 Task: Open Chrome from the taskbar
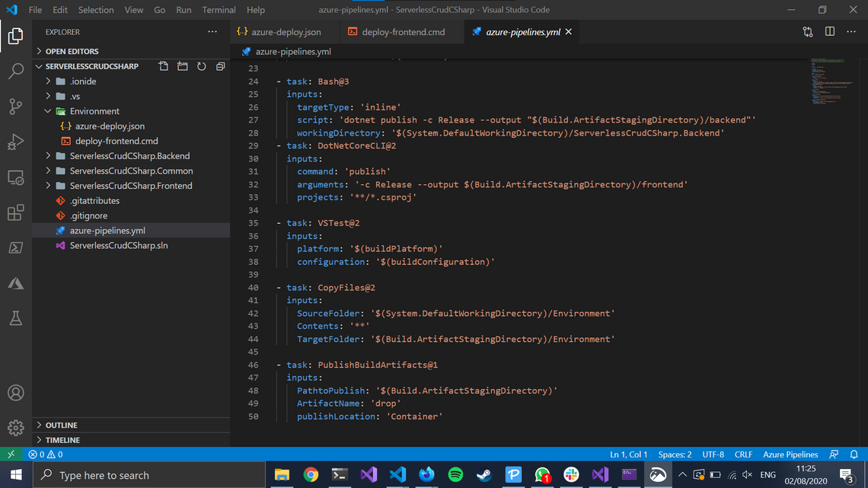[x=311, y=475]
